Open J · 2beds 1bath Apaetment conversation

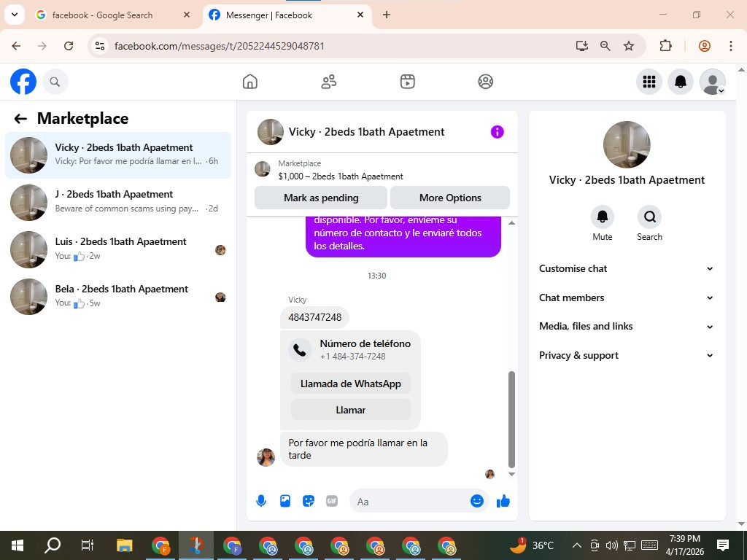118,203
